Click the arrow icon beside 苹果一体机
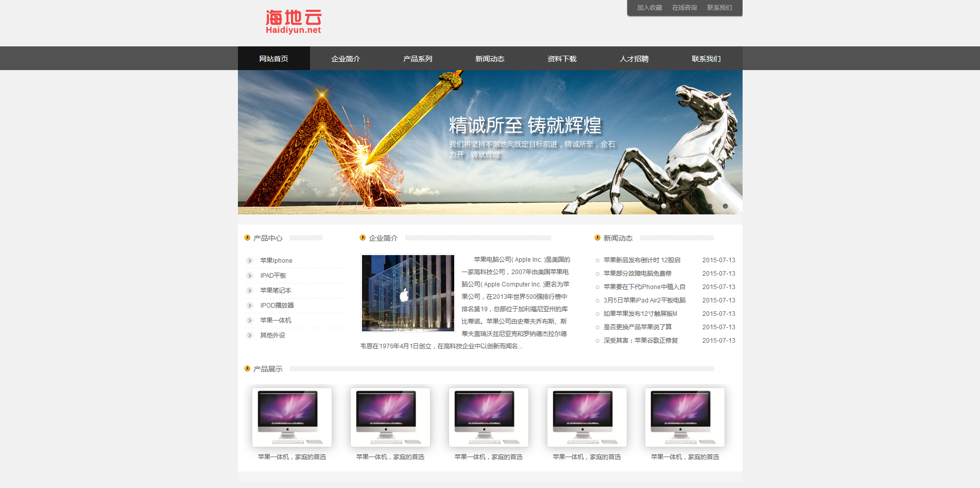 [x=250, y=321]
